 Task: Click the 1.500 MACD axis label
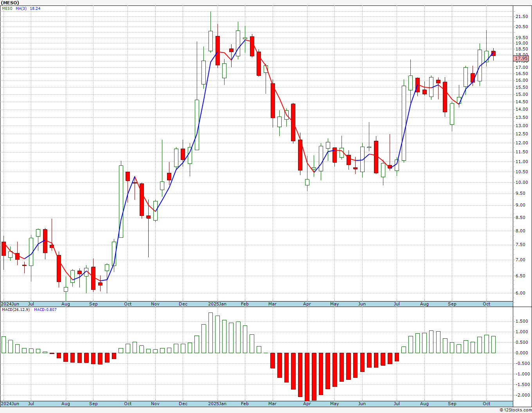pos(521,321)
